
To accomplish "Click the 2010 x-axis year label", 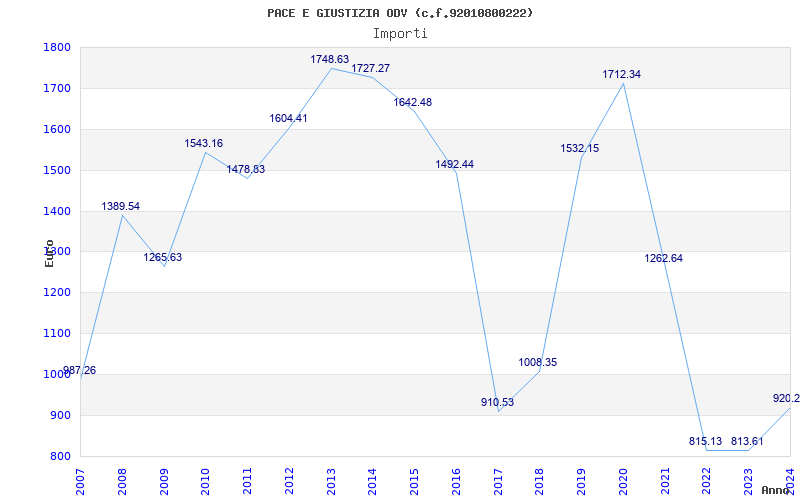I will (x=206, y=482).
